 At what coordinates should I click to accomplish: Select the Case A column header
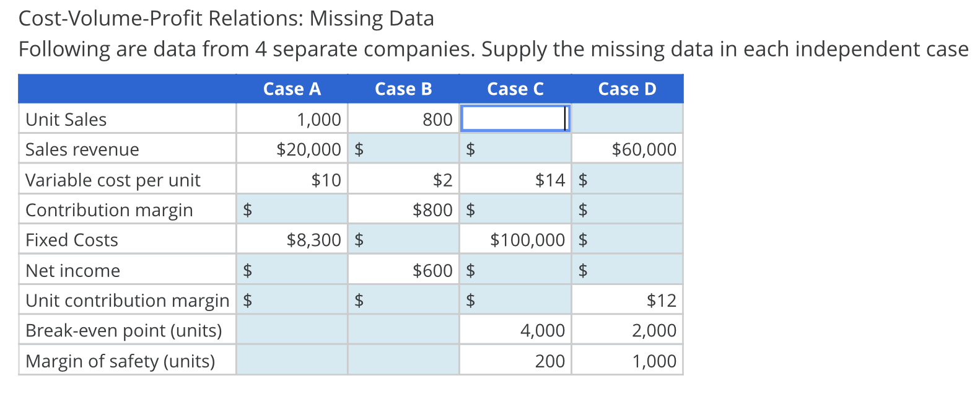(x=292, y=89)
